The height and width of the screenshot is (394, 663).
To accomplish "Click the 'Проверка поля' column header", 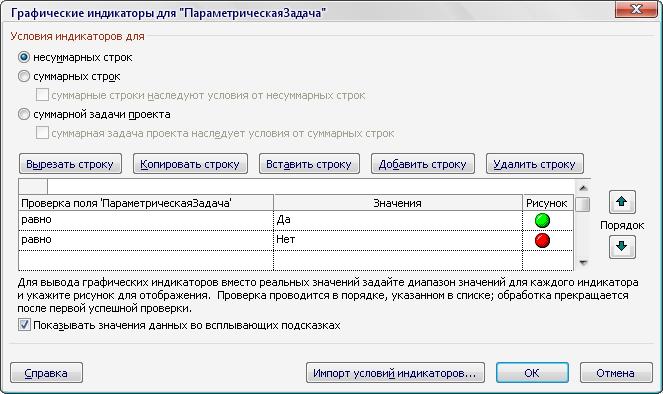I will 146,203.
